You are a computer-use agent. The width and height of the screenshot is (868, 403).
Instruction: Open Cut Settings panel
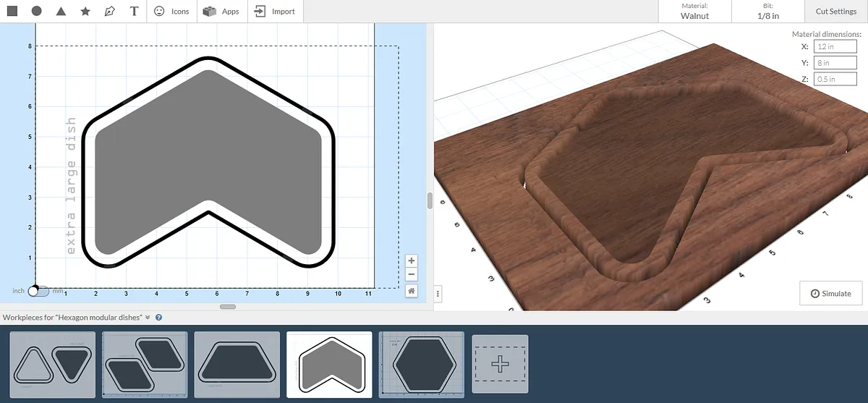point(836,12)
